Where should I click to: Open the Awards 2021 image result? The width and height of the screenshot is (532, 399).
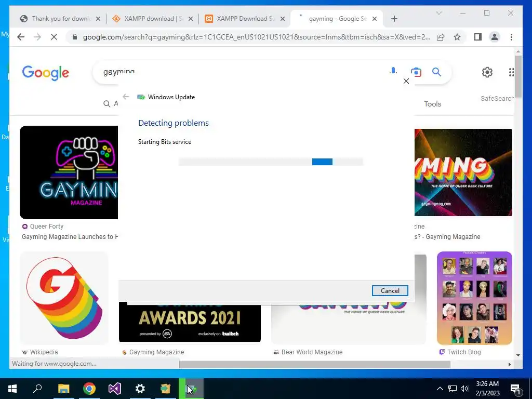[x=190, y=322]
